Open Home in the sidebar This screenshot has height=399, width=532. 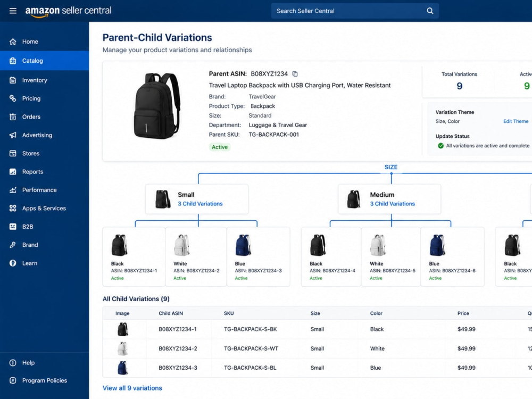(x=45, y=41)
